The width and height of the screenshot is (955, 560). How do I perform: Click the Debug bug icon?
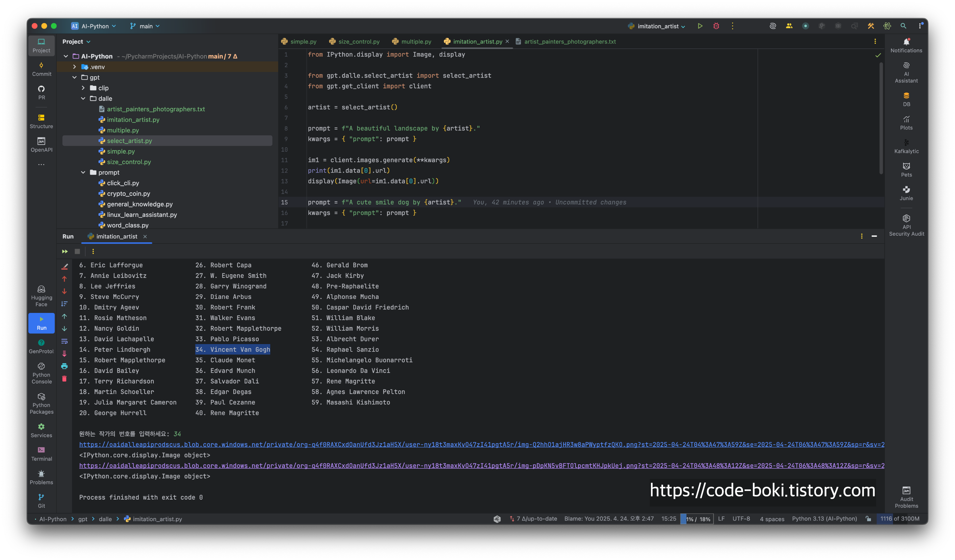coord(716,26)
